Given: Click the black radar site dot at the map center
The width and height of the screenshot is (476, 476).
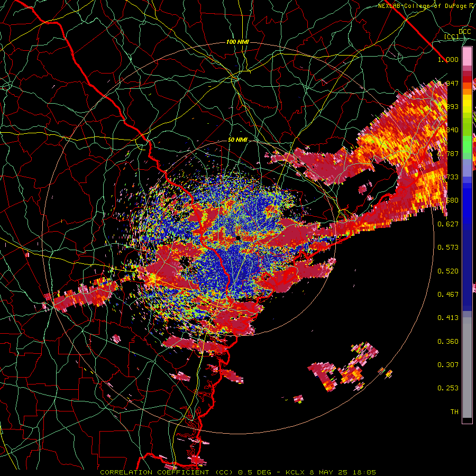Looking at the screenshot, I should point(237,237).
